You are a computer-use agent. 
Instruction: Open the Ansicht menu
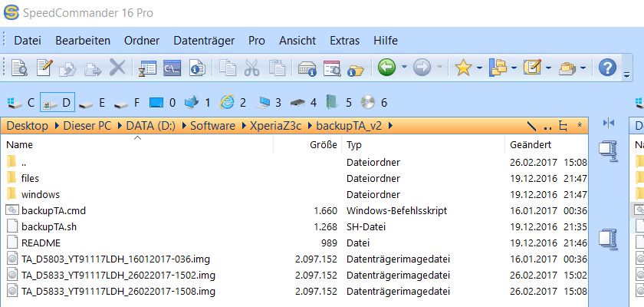coord(297,41)
